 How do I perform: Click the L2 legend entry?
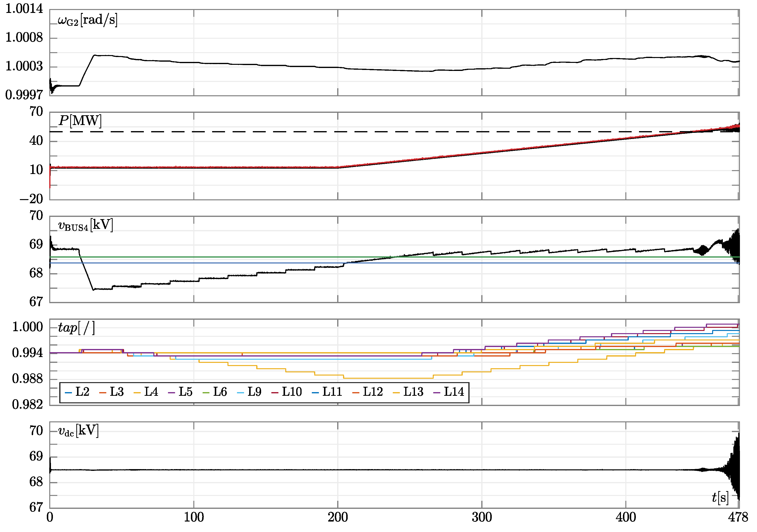pos(82,392)
